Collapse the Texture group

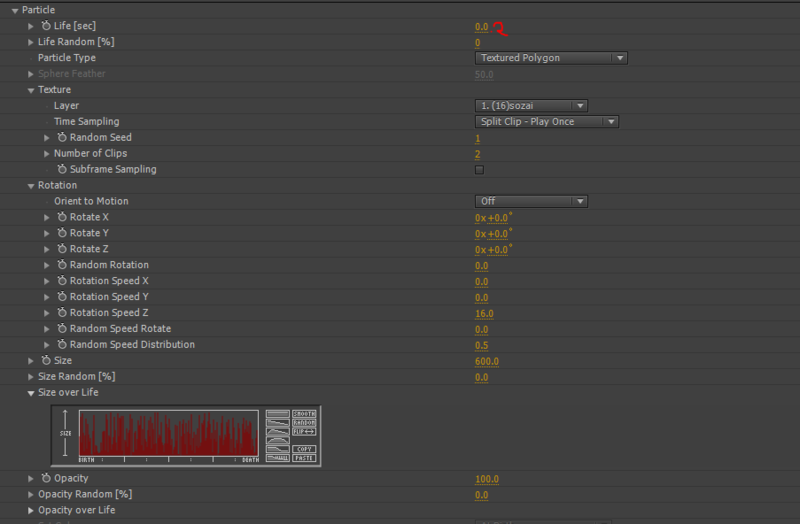click(x=31, y=90)
